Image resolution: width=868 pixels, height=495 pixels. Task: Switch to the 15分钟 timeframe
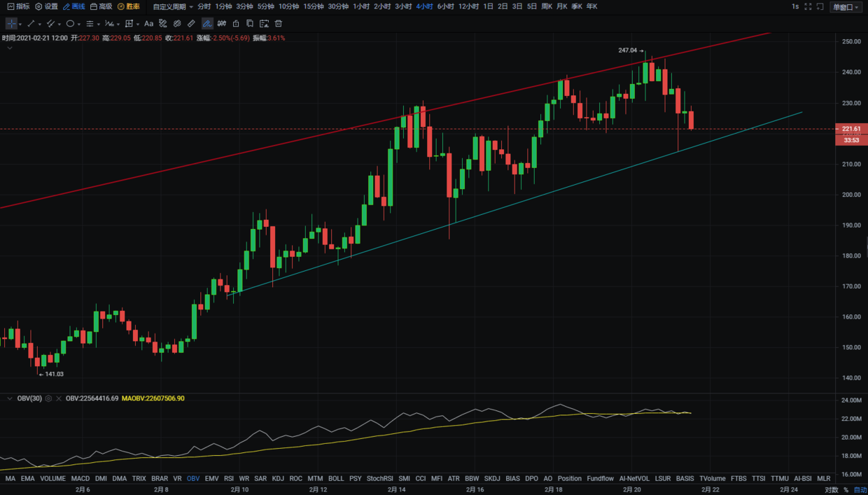click(x=313, y=6)
